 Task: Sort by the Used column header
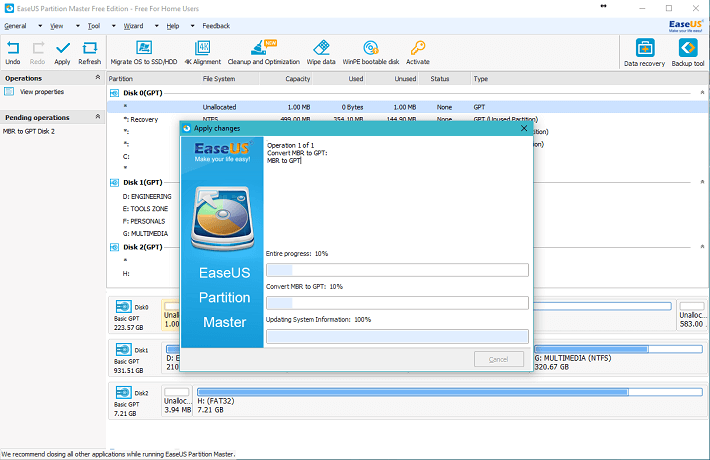pos(339,79)
